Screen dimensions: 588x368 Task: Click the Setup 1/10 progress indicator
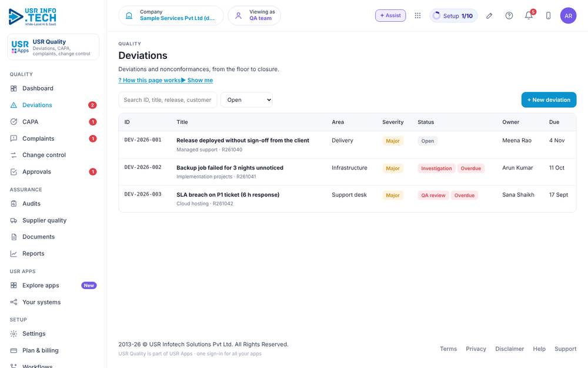point(453,16)
